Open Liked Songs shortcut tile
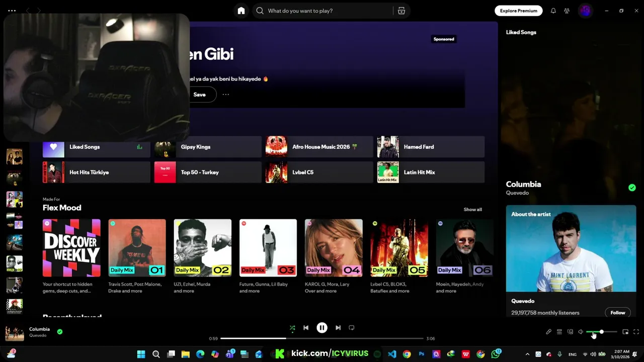This screenshot has height=362, width=644. point(96,147)
